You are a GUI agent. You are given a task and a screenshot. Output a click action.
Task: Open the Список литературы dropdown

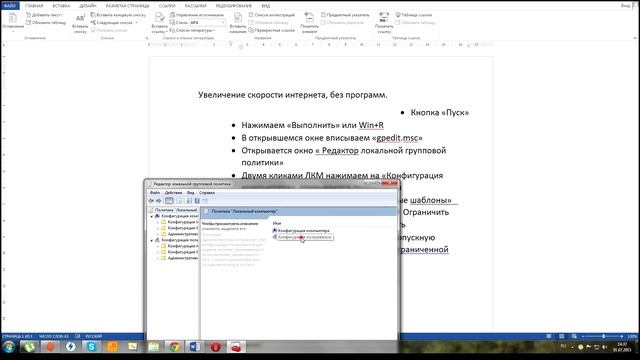192,31
